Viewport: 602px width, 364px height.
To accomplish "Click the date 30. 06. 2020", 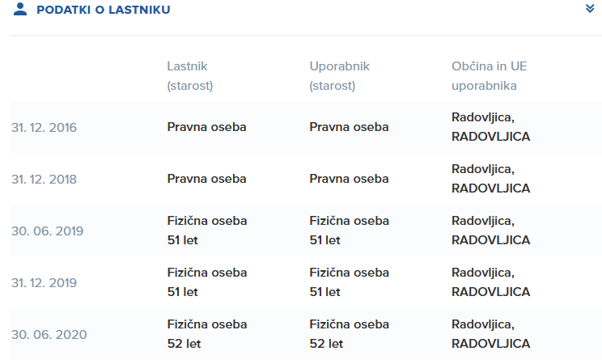I will (x=49, y=335).
